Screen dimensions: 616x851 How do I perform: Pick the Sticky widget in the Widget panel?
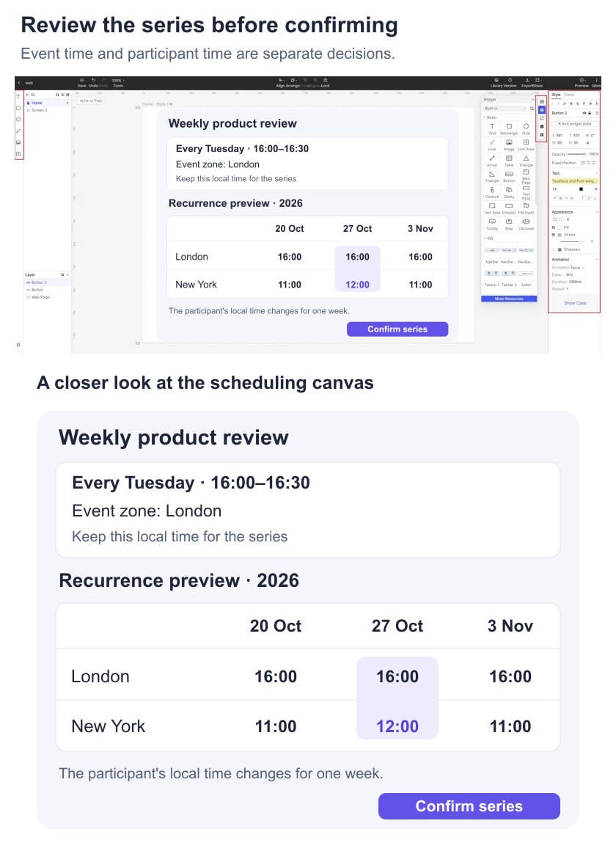click(509, 192)
